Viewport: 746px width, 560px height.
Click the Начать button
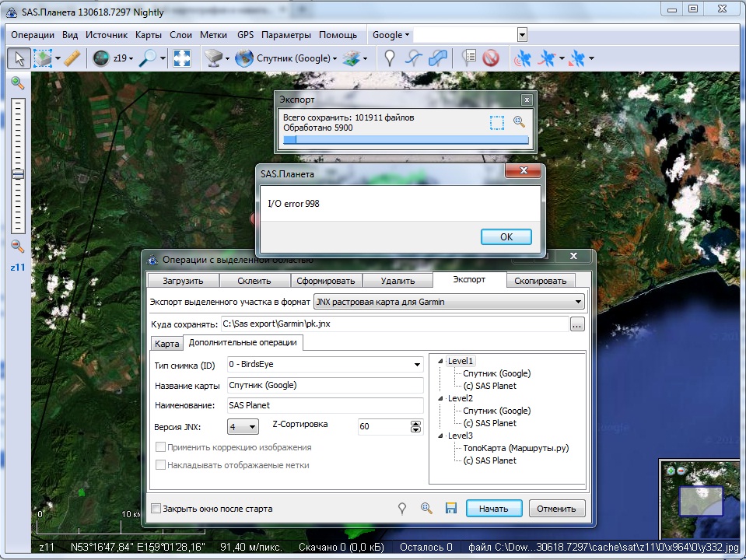[493, 509]
